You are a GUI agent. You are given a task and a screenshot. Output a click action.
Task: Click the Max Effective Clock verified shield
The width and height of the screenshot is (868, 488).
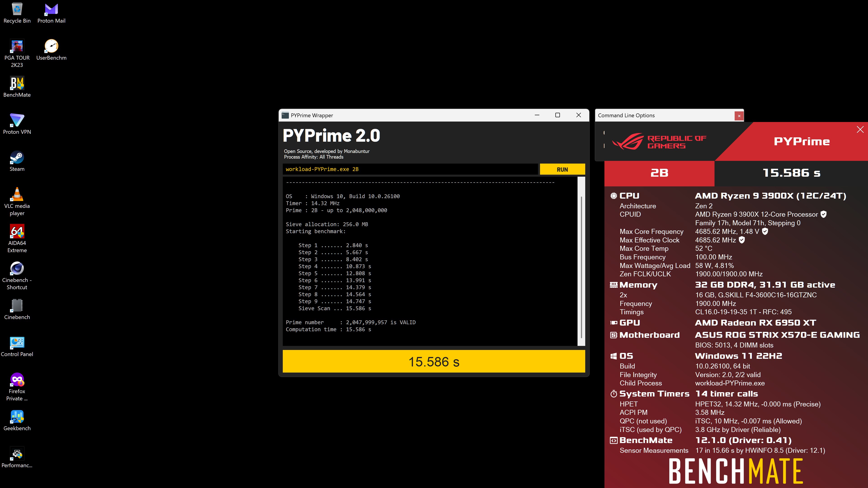(x=742, y=240)
